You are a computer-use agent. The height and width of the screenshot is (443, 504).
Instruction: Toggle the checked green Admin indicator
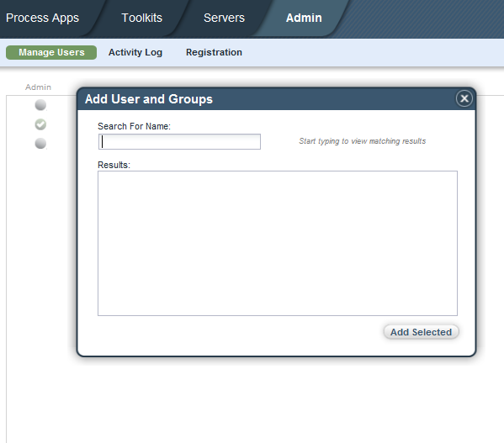(x=40, y=124)
